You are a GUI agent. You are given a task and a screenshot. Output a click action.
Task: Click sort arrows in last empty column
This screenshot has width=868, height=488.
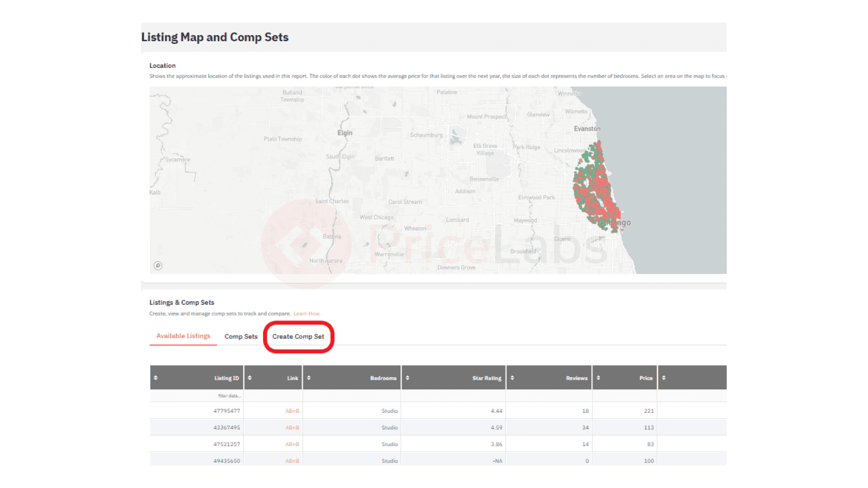point(663,378)
